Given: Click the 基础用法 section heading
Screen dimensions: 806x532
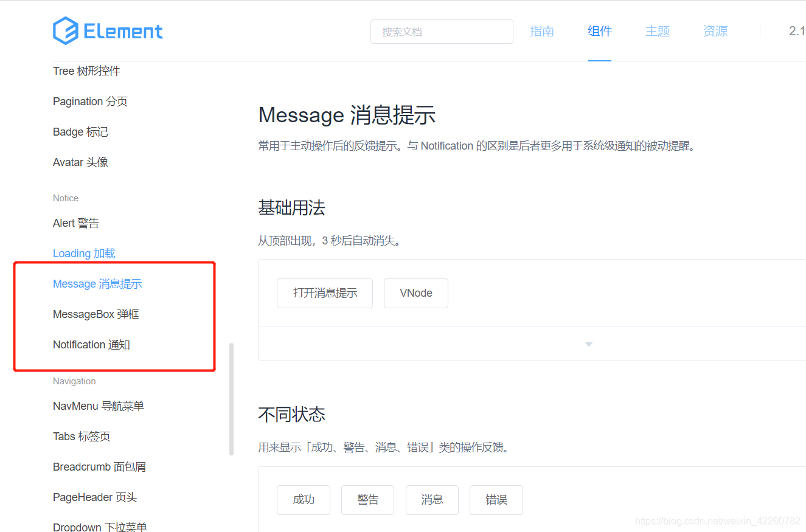Looking at the screenshot, I should pyautogui.click(x=292, y=208).
